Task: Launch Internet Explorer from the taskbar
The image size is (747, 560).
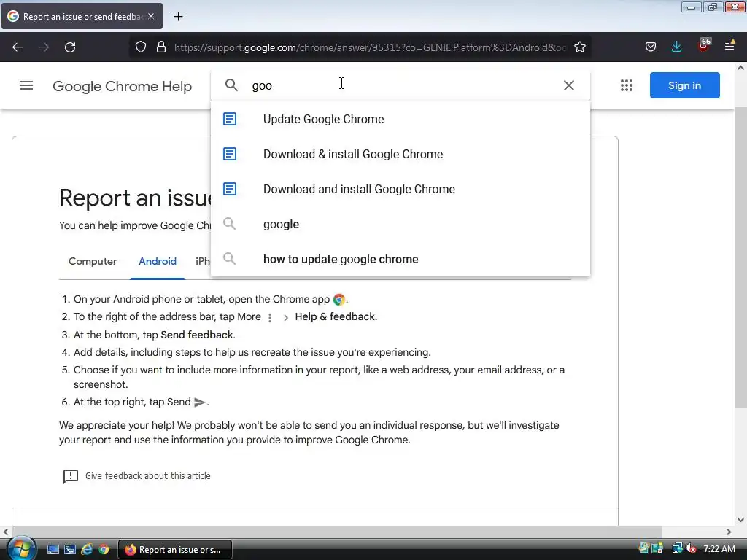Action: 87,550
